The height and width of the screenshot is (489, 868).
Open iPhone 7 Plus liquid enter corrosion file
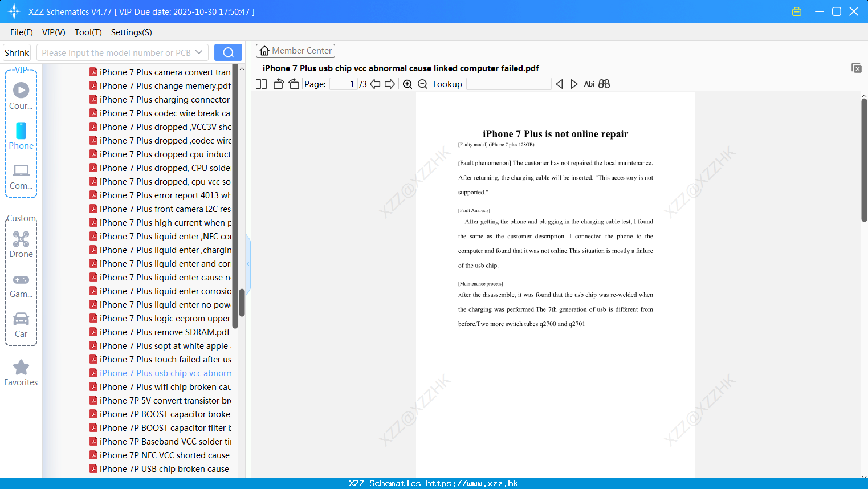pos(160,291)
